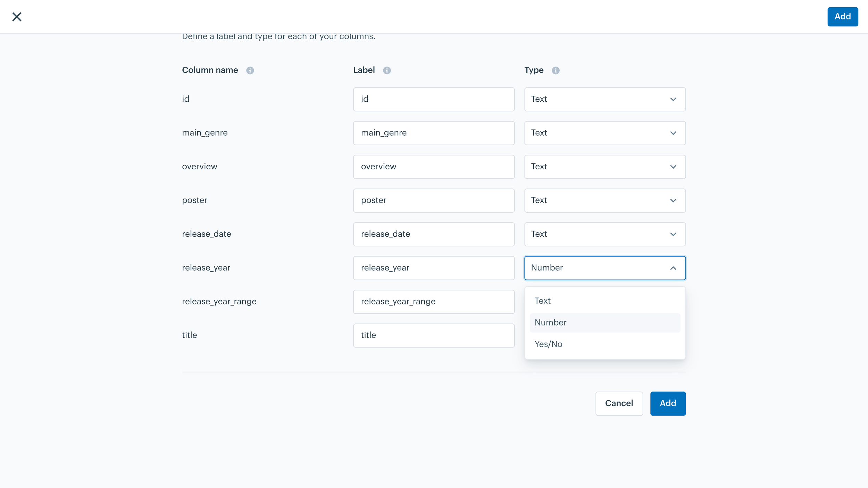868x488 pixels.
Task: Edit the overview label field
Action: point(434,167)
